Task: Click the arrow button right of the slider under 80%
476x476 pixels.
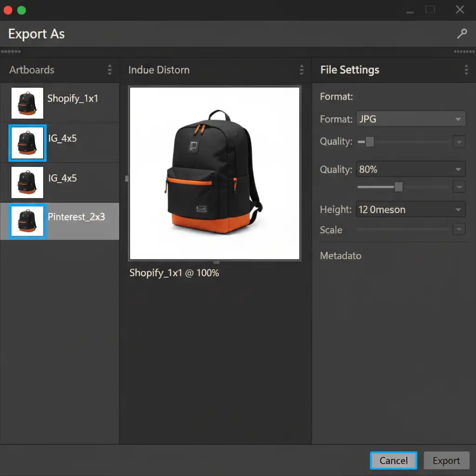Action: pos(459,187)
